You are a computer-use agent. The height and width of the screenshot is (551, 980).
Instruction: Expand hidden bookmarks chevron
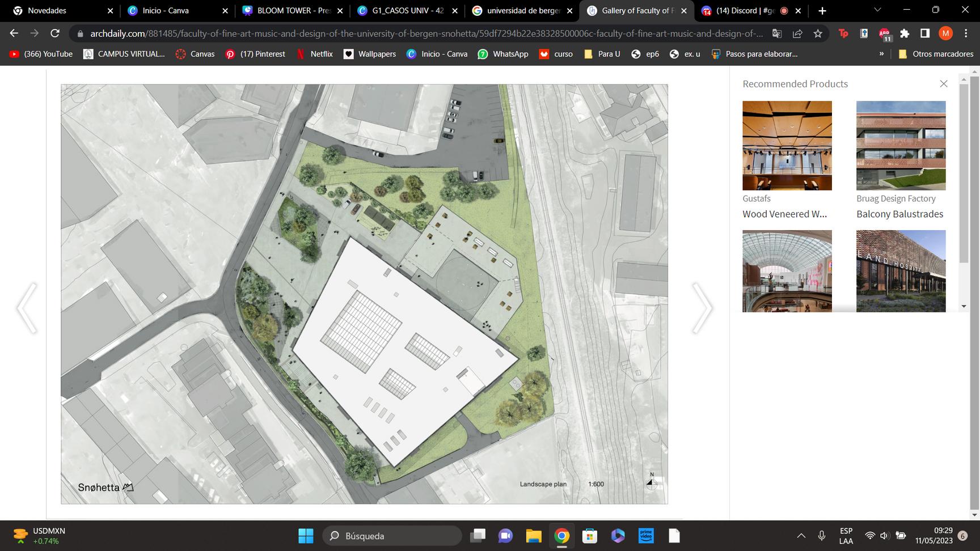click(881, 54)
